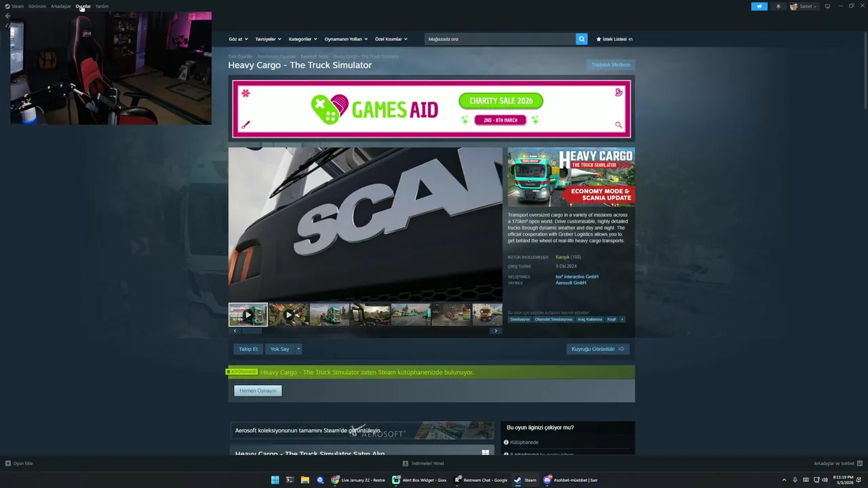Viewport: 868px width, 488px height.
Task: Open the wishlist star icon
Action: [599, 39]
